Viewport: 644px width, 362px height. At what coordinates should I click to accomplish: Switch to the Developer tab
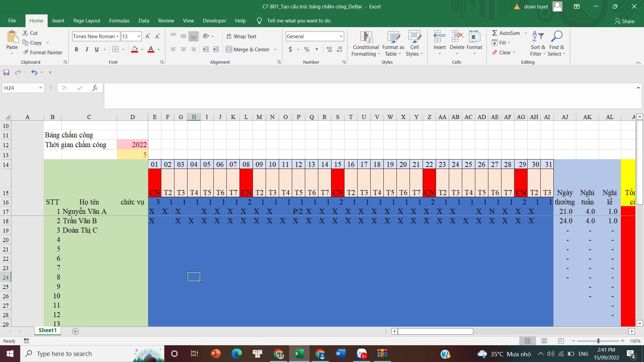pos(214,21)
